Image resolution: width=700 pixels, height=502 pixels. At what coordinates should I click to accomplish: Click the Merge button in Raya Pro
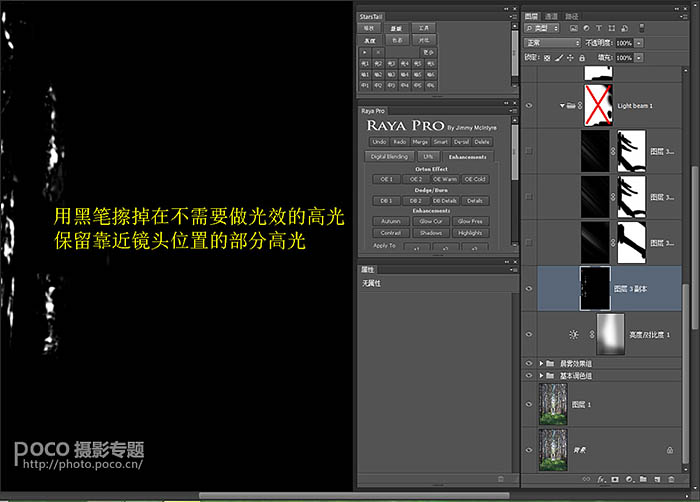click(x=420, y=142)
